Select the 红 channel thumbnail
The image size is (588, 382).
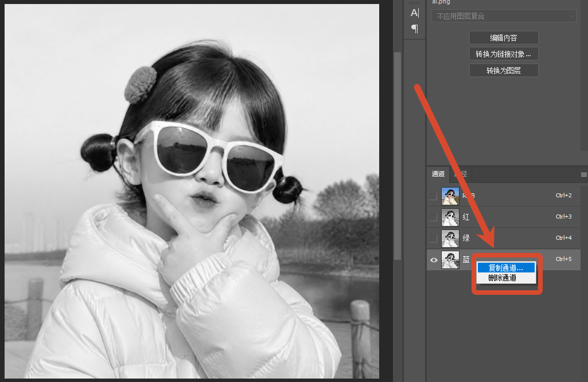(450, 217)
